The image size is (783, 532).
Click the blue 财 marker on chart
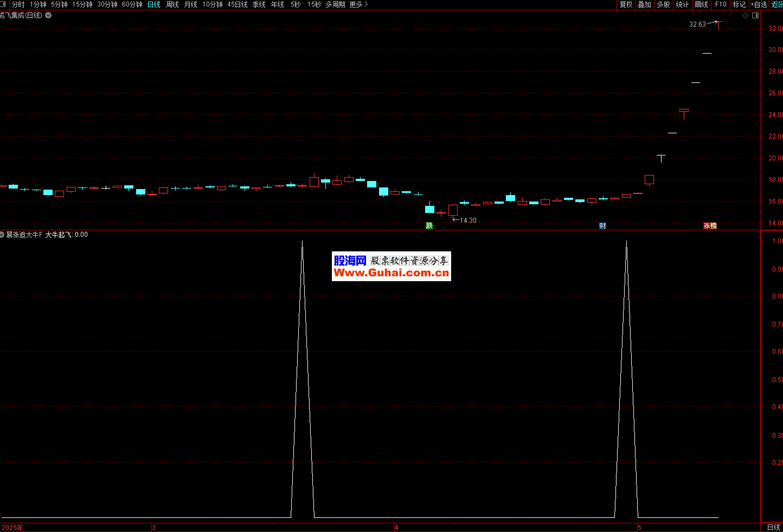click(602, 226)
